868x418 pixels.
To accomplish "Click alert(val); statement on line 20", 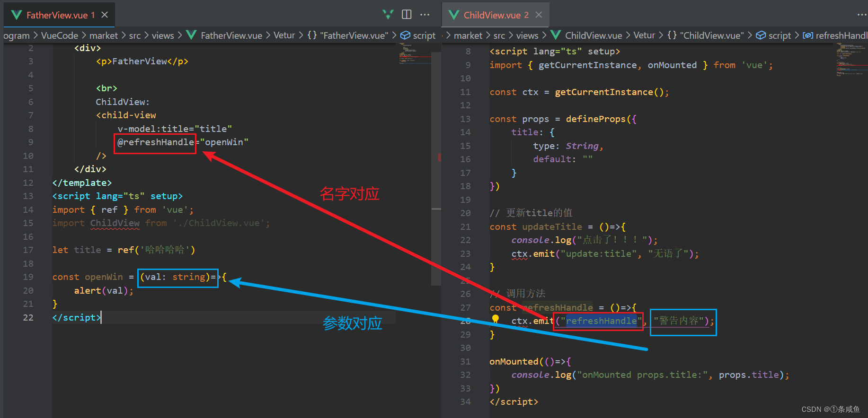I will 104,290.
